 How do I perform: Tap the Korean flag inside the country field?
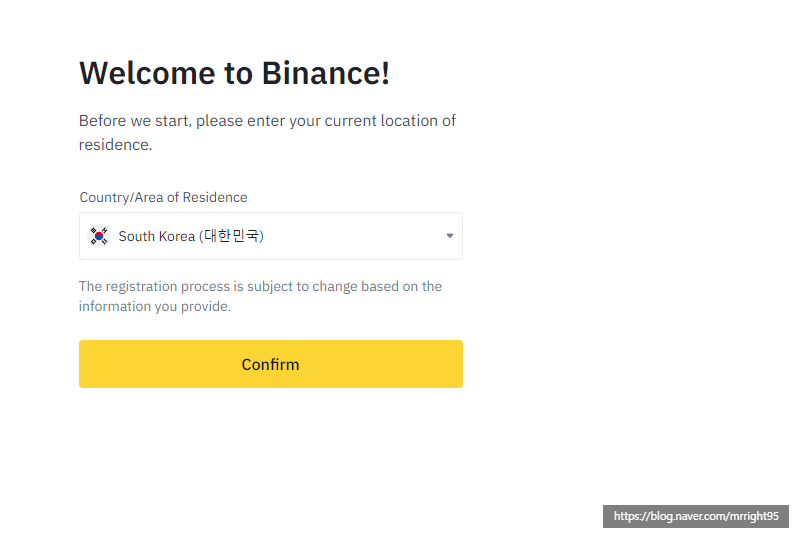99,236
